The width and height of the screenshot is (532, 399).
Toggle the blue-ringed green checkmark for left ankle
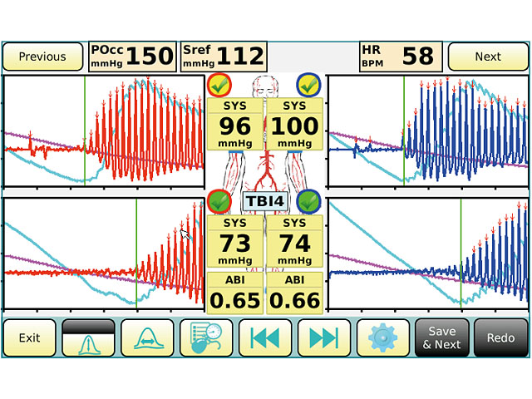[x=308, y=201]
